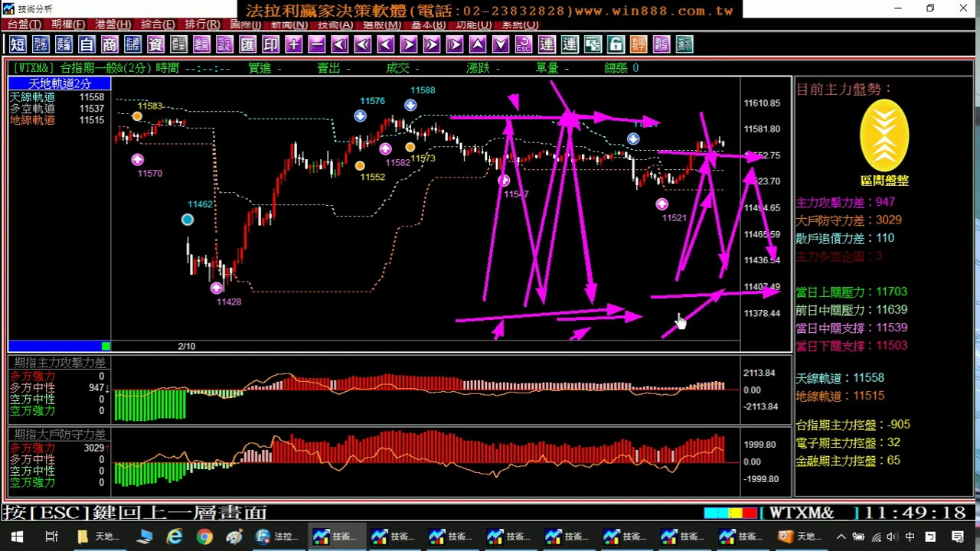Click the 匯 toolbar icon

point(247,44)
